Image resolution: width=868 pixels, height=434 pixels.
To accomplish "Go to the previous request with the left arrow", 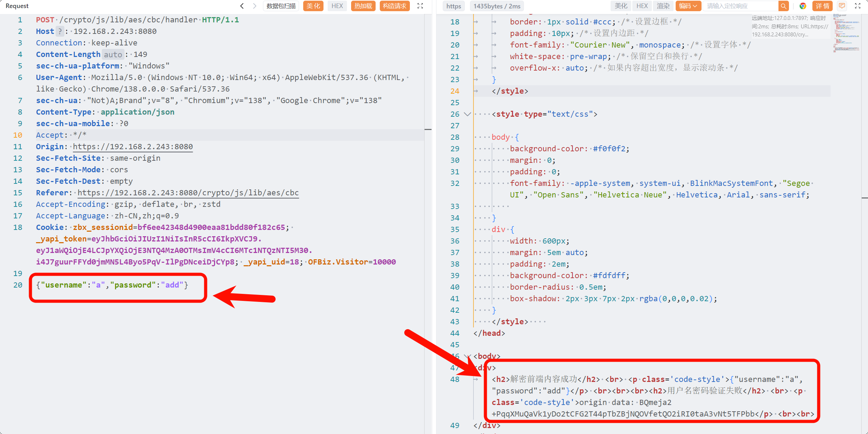I will point(242,6).
